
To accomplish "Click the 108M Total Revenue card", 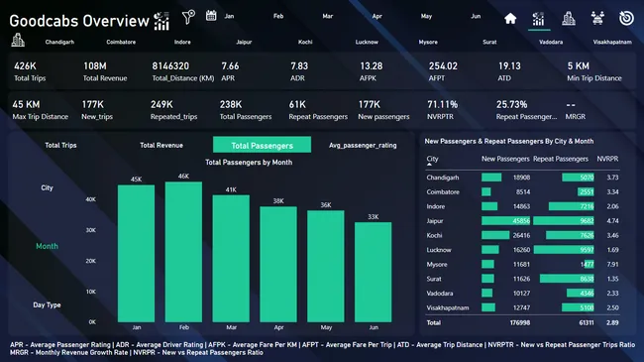I will pos(105,71).
